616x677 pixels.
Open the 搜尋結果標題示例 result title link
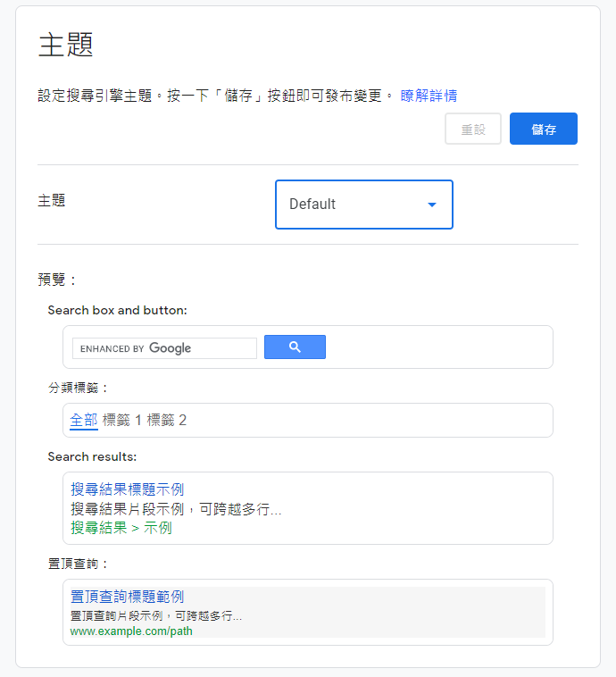pyautogui.click(x=128, y=489)
